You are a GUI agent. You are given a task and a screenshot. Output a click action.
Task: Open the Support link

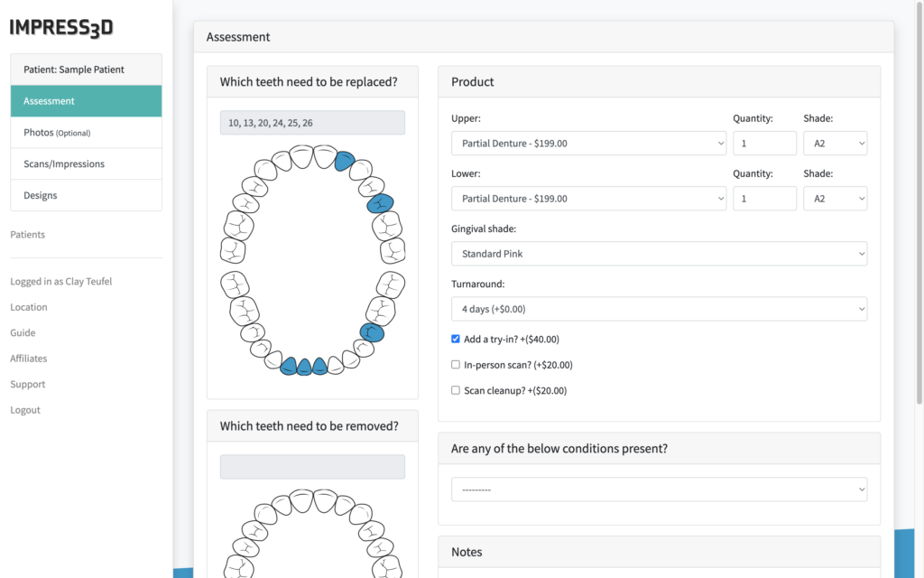click(x=28, y=385)
